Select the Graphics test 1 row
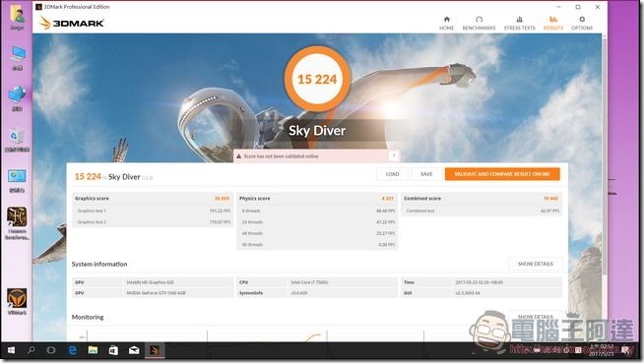644x363 pixels. (x=153, y=211)
